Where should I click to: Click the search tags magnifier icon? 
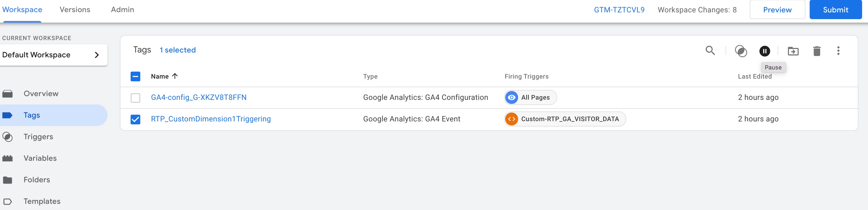click(x=710, y=51)
